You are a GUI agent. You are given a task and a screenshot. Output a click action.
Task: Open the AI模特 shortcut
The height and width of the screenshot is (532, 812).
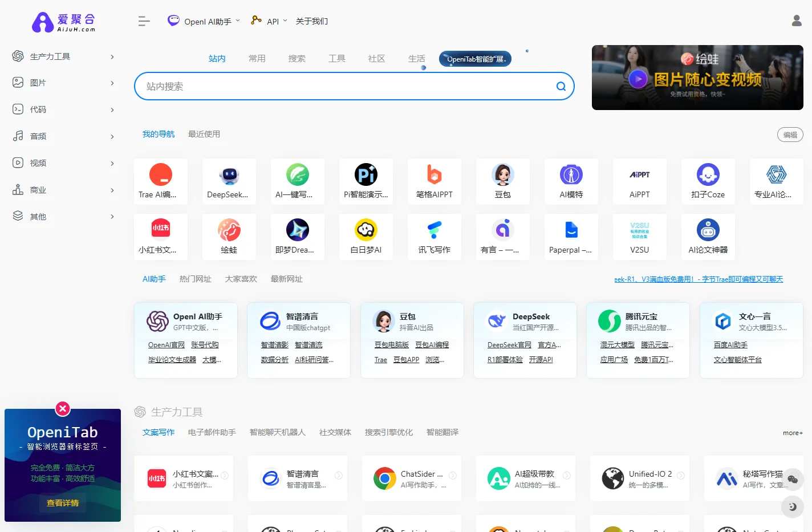tap(571, 181)
